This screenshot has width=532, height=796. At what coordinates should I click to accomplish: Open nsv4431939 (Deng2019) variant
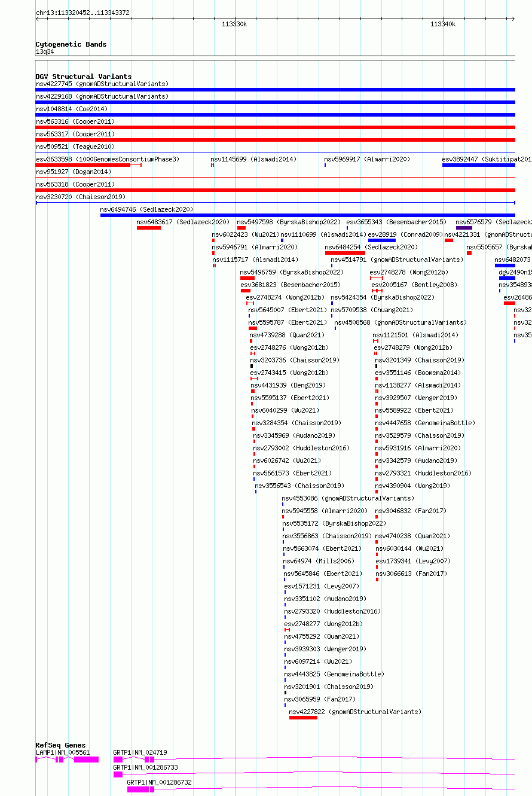pyautogui.click(x=289, y=385)
